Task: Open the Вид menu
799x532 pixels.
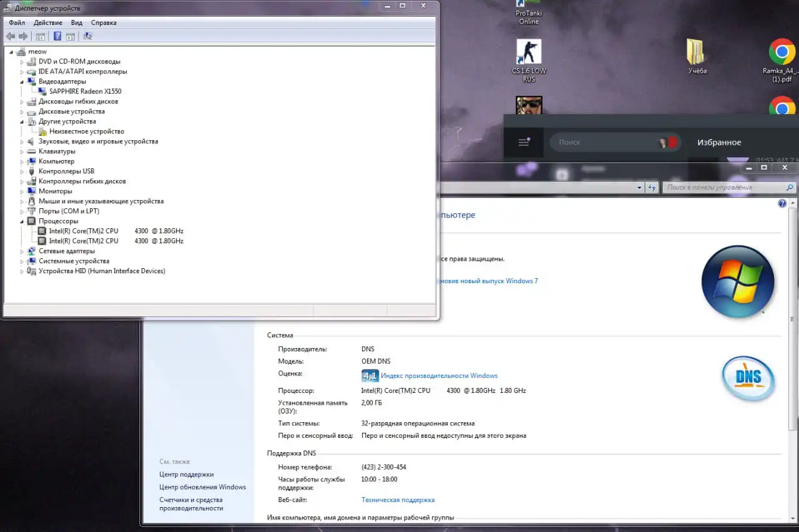Action: 77,22
